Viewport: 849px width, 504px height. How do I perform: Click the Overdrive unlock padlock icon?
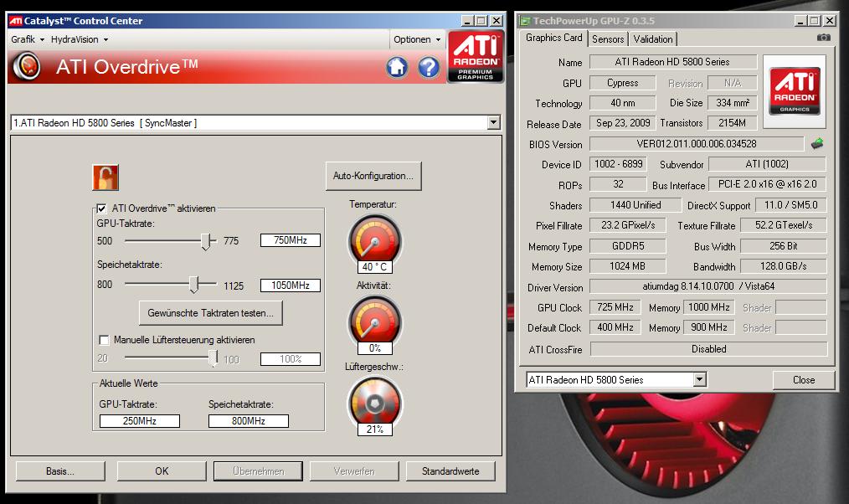105,177
